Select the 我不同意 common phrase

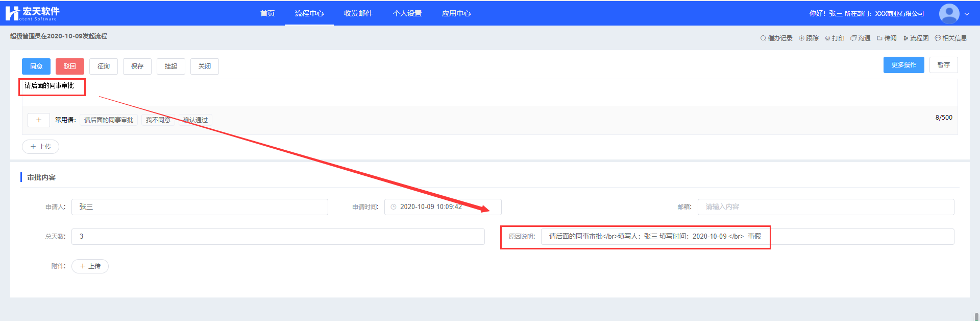point(158,120)
